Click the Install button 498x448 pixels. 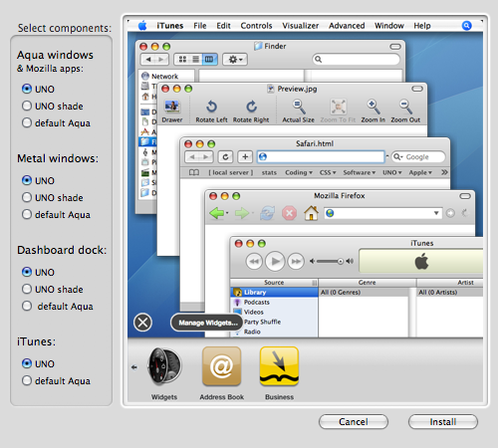[x=443, y=422]
